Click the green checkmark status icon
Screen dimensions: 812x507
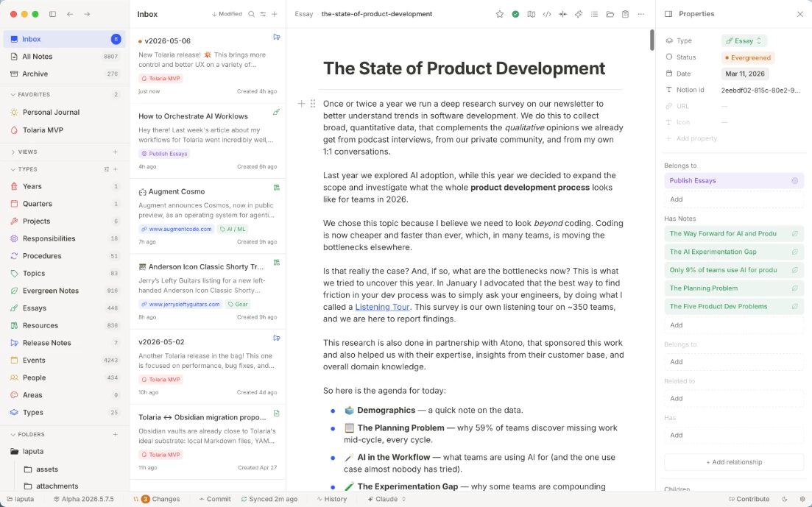(515, 14)
